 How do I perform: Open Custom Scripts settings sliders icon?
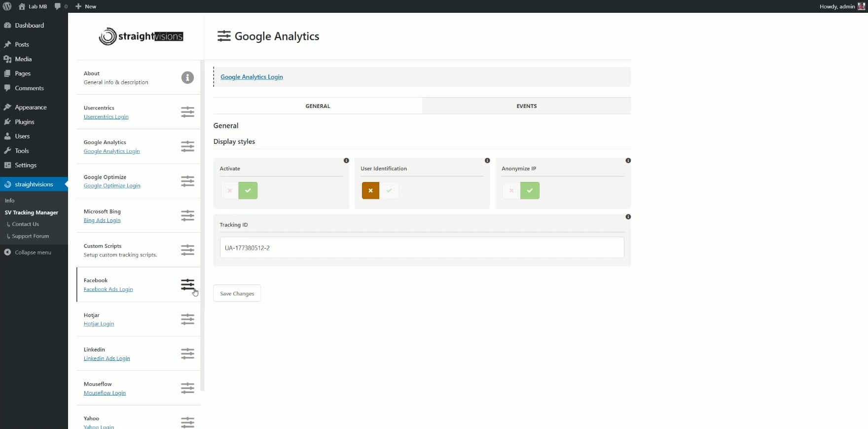click(187, 250)
